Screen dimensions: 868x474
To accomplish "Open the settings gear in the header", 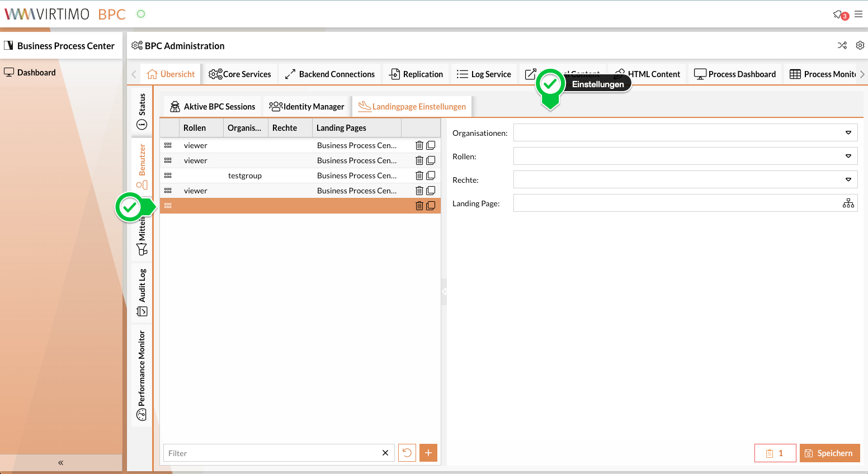I will pos(860,45).
